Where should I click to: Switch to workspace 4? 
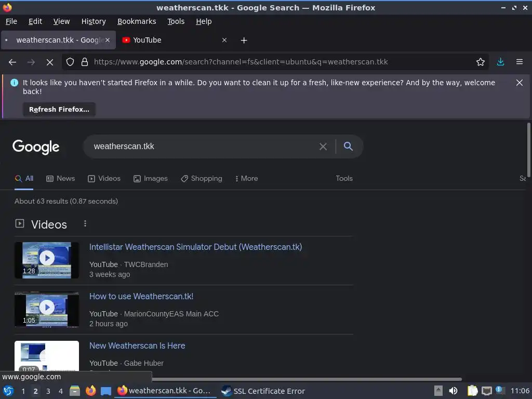61,391
